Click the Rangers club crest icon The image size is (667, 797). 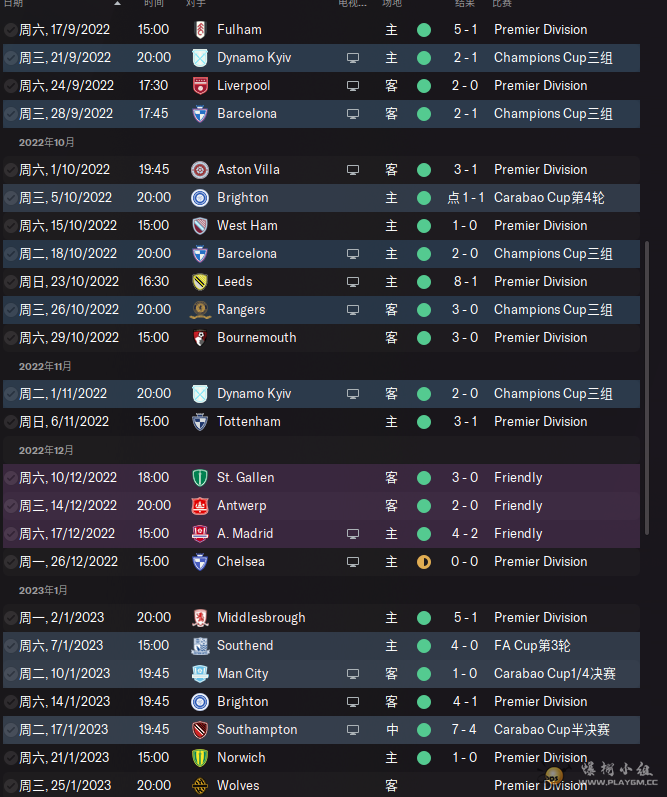[200, 310]
